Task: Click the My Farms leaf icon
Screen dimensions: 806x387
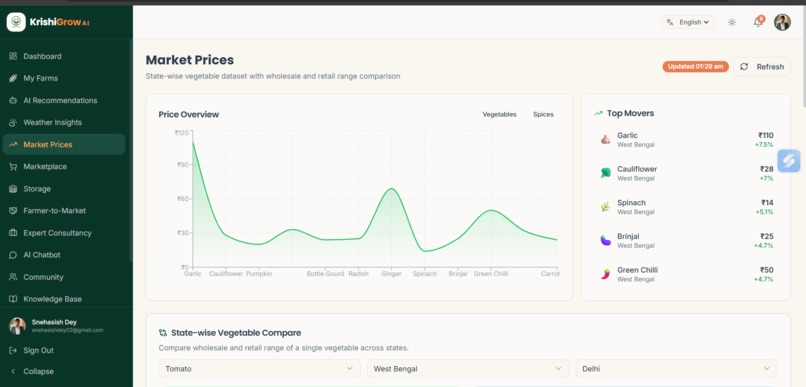Action: pos(13,78)
